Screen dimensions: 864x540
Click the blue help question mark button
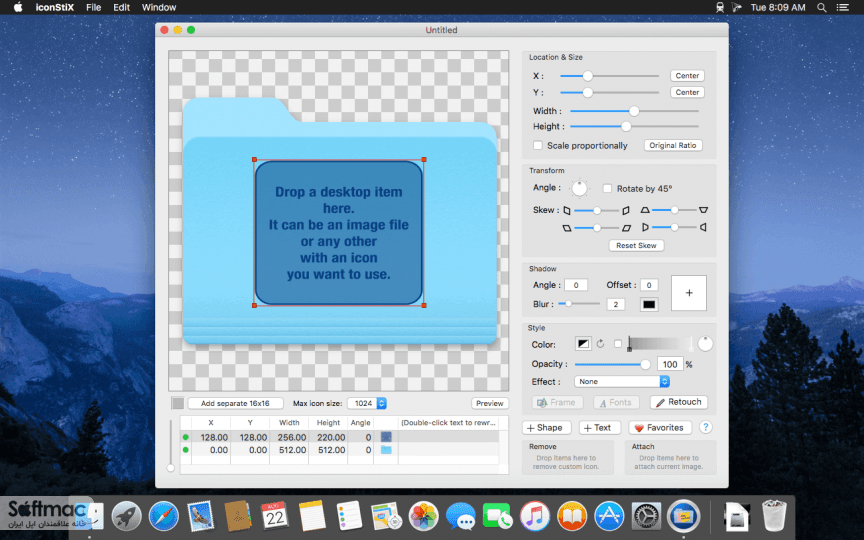coord(705,427)
